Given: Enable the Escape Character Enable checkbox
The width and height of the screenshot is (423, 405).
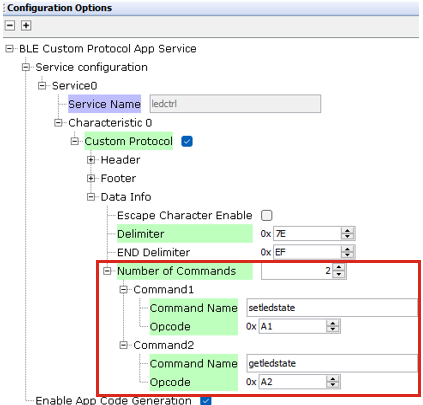Looking at the screenshot, I should tap(267, 215).
